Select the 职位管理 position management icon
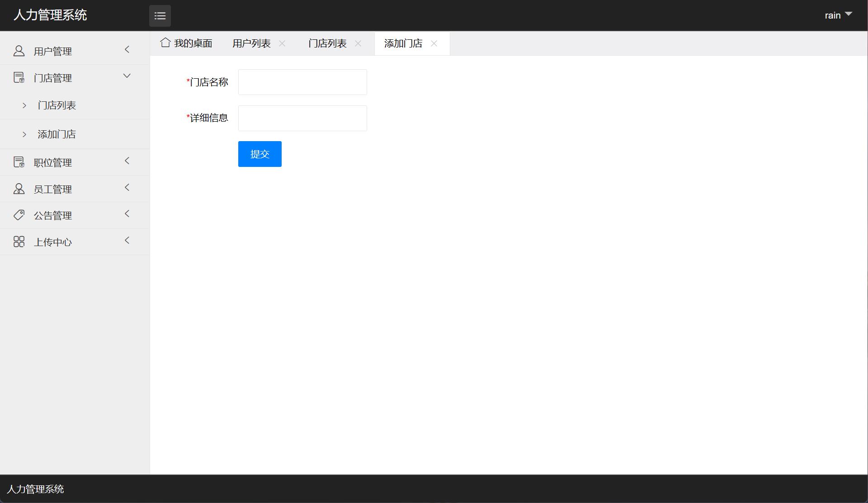Screen dimensions: 868x503 [x=19, y=161]
